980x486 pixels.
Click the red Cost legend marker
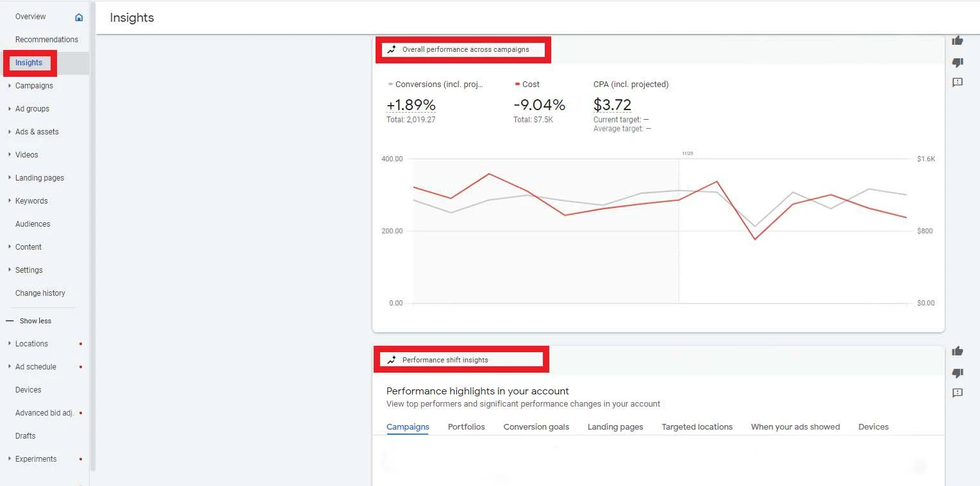coord(517,85)
